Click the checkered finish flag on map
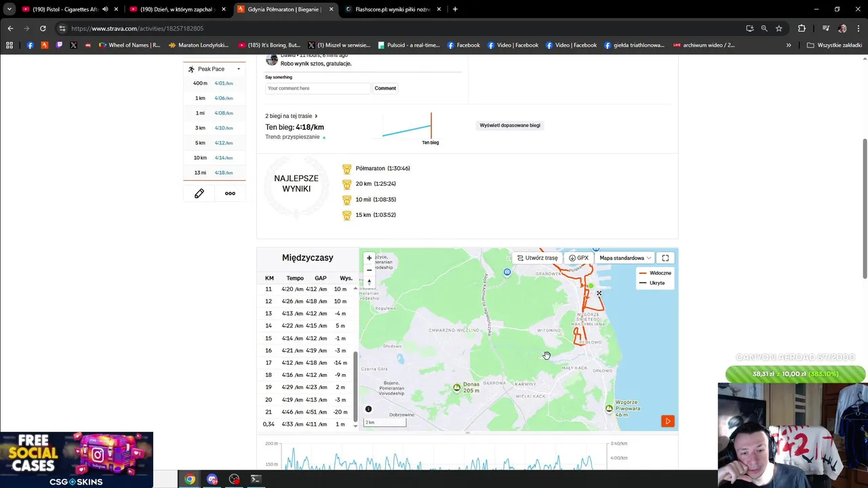This screenshot has width=868, height=488. [599, 293]
